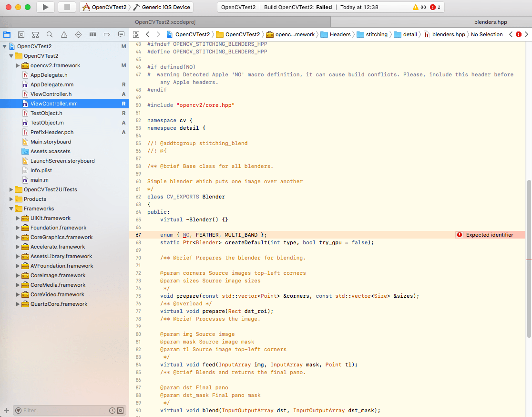
Task: Choose the Generic iOS Device destination
Action: click(162, 7)
